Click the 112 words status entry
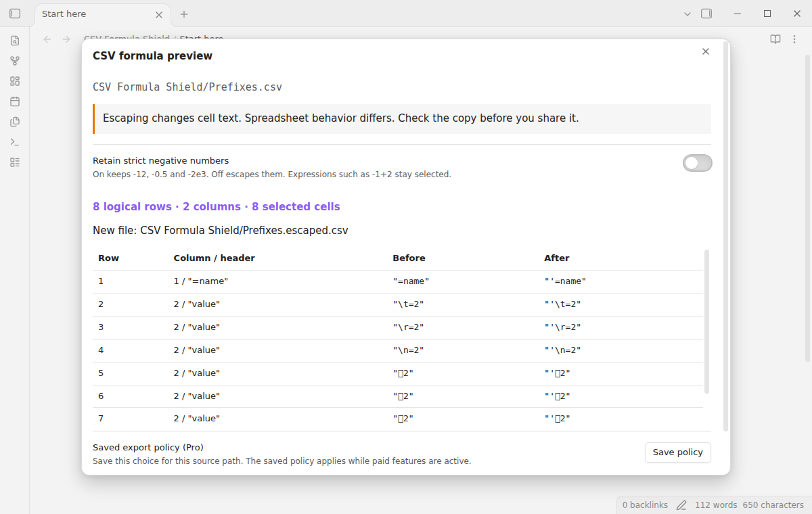This screenshot has height=514, width=812. pyautogui.click(x=716, y=505)
